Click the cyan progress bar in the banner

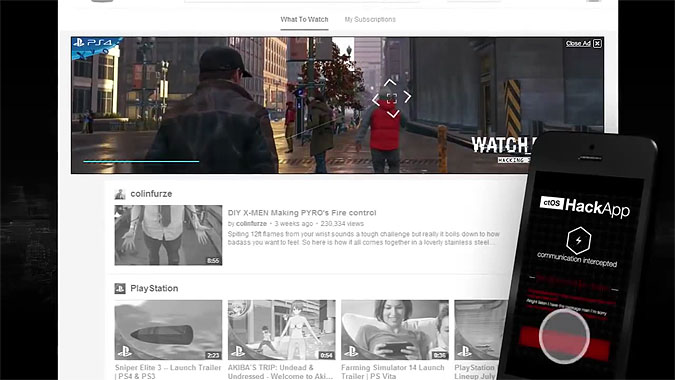pos(141,162)
